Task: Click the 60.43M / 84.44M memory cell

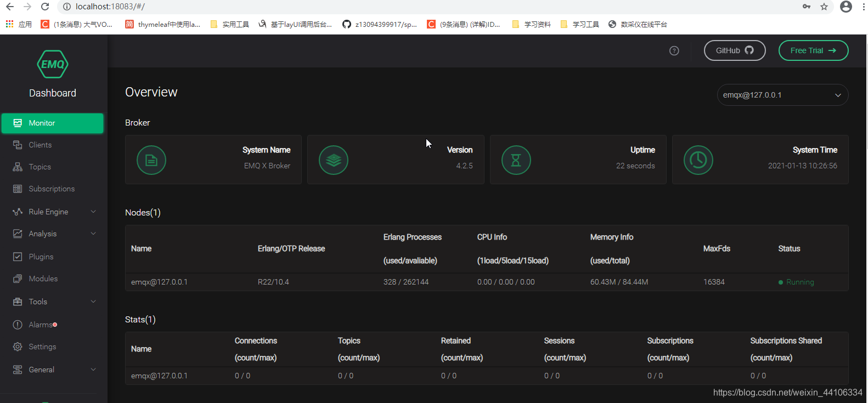Action: [619, 282]
